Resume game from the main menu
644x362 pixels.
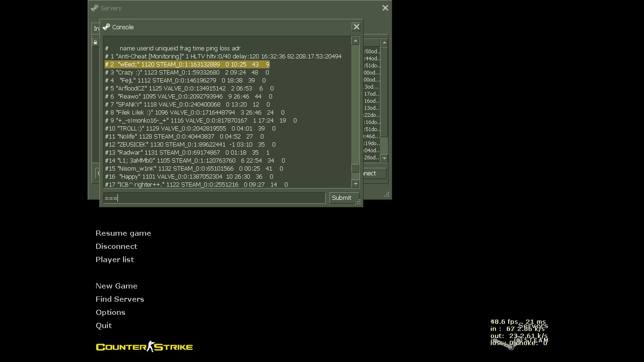(x=124, y=233)
